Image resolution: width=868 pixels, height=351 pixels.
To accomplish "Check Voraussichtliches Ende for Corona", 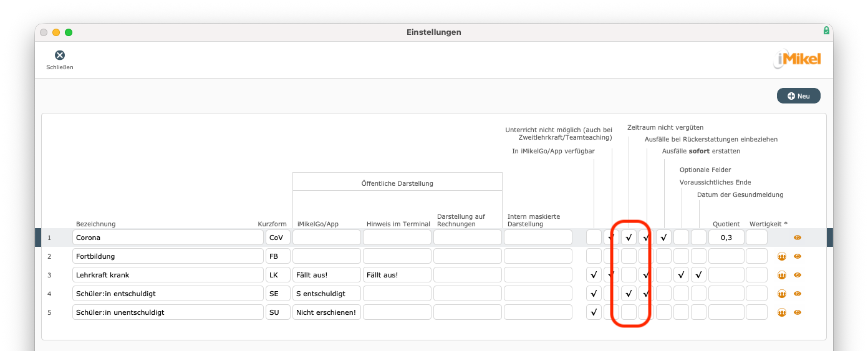I will (x=681, y=238).
